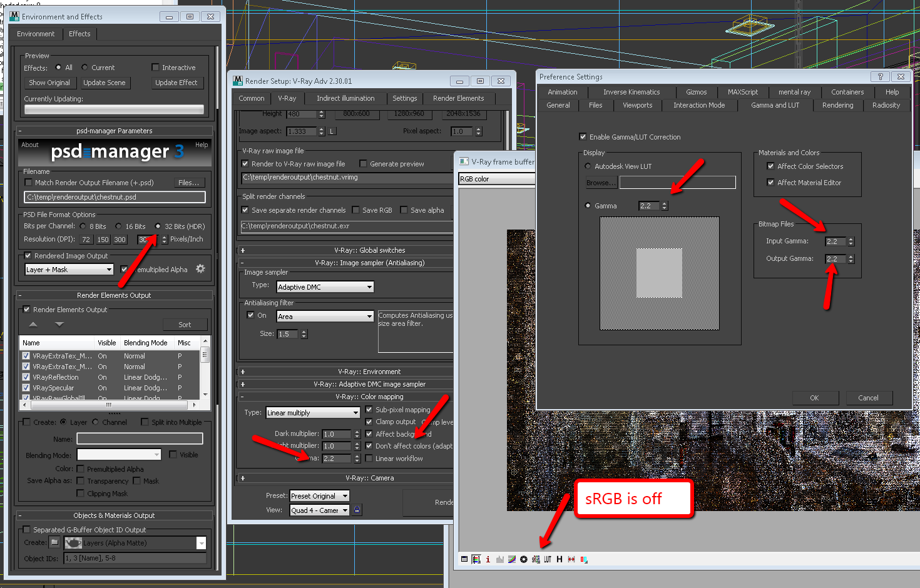Screen dimensions: 920x588
Task: Open the Indirect illumination tab
Action: (x=345, y=98)
